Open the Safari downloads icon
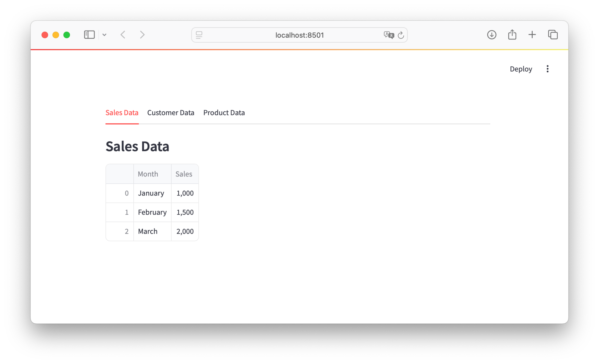Image resolution: width=599 pixels, height=364 pixels. [x=492, y=35]
